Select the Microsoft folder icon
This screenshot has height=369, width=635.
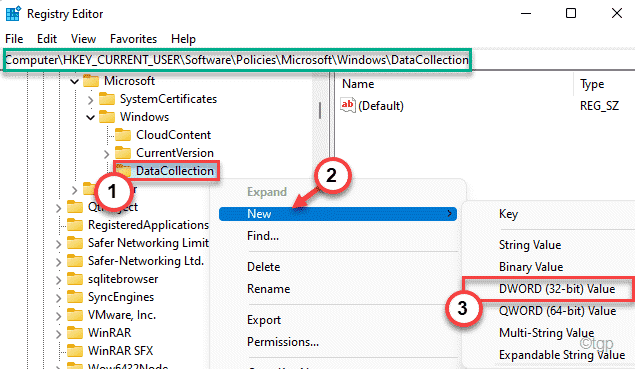coord(91,81)
